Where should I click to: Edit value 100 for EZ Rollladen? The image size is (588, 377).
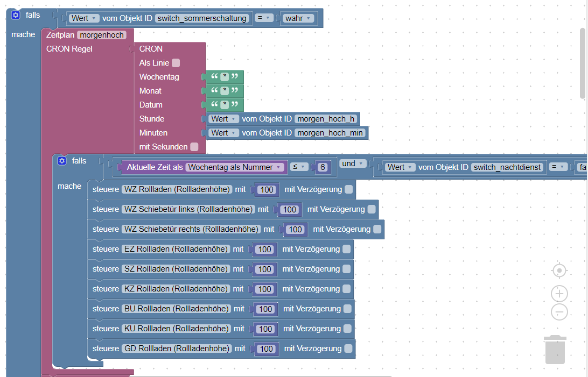(x=264, y=250)
